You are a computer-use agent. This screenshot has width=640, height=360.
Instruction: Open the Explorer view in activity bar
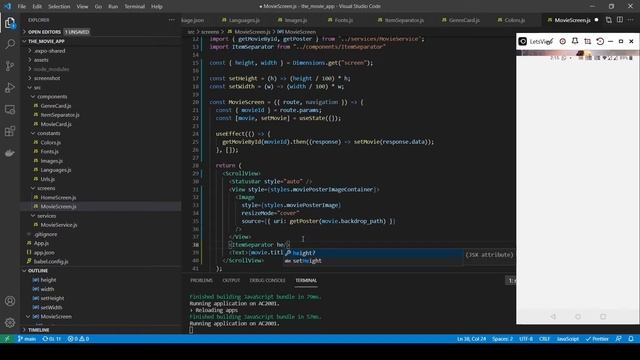[x=10, y=23]
